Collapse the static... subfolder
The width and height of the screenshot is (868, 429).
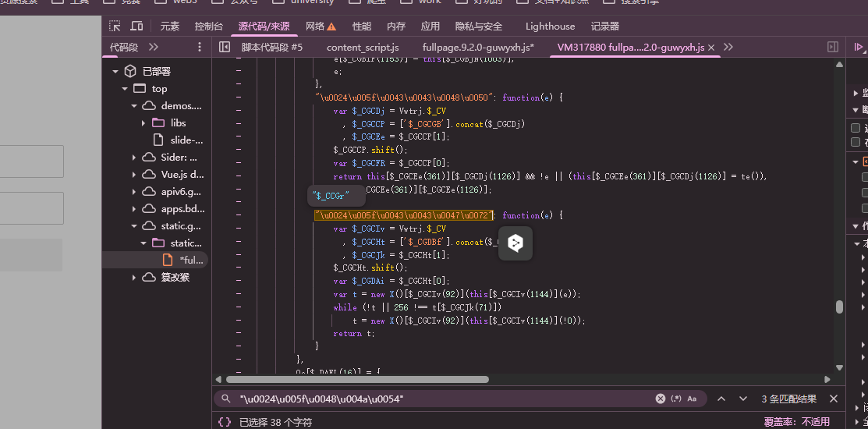(x=143, y=243)
